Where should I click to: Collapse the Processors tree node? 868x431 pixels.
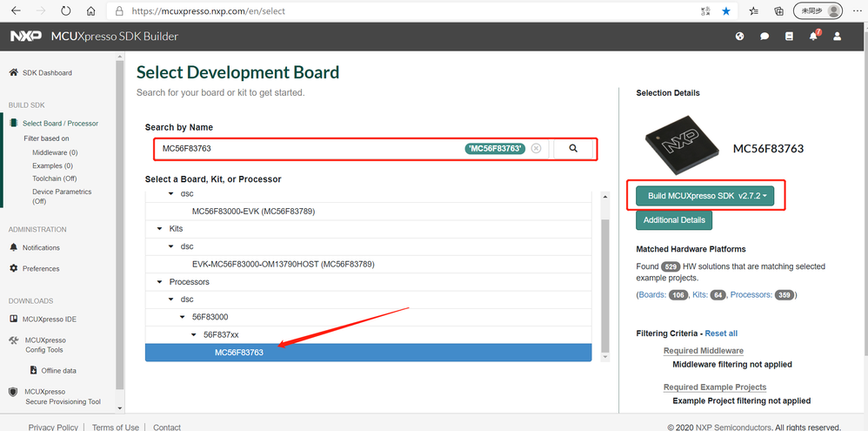159,282
